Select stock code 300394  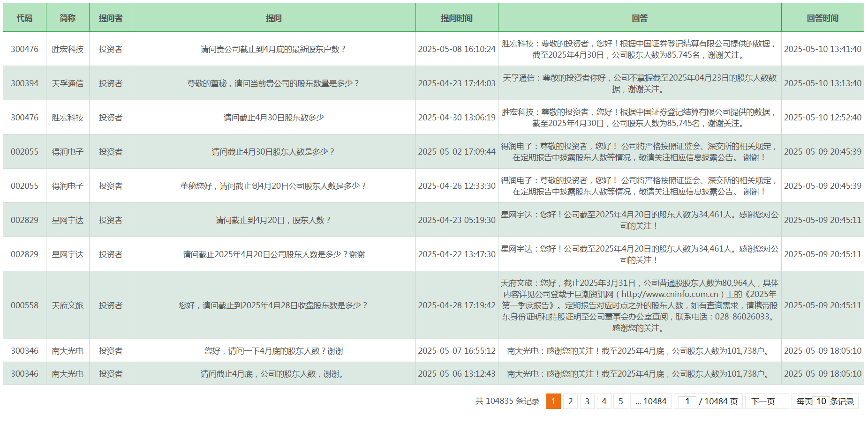[x=24, y=83]
